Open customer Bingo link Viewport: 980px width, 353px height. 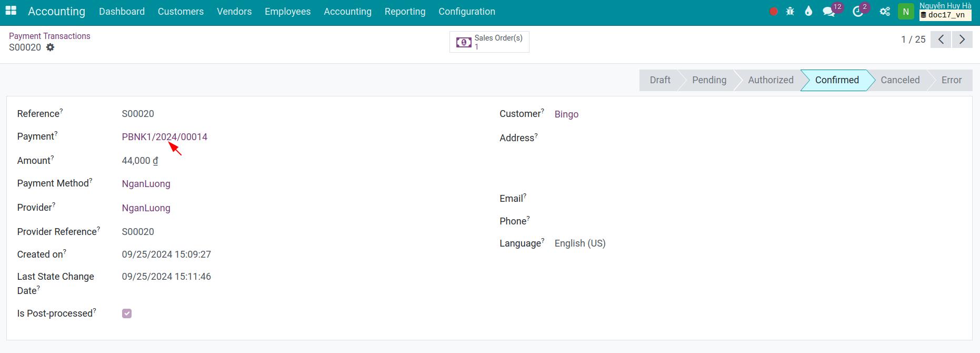tap(566, 114)
